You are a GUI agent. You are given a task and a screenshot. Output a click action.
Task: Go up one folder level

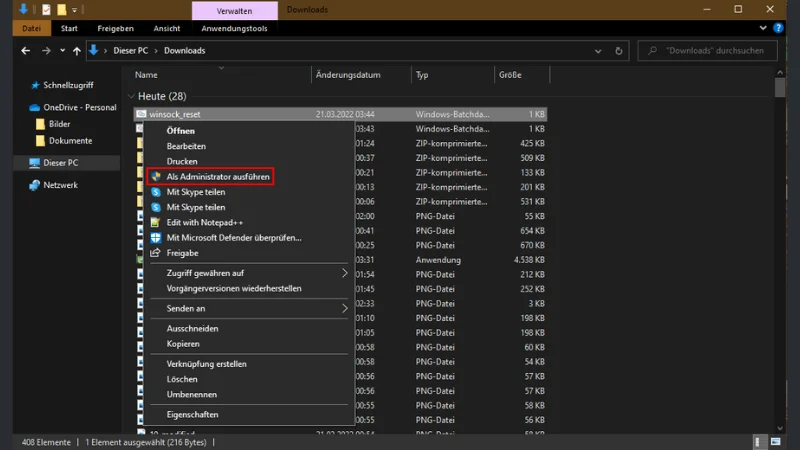[x=77, y=51]
